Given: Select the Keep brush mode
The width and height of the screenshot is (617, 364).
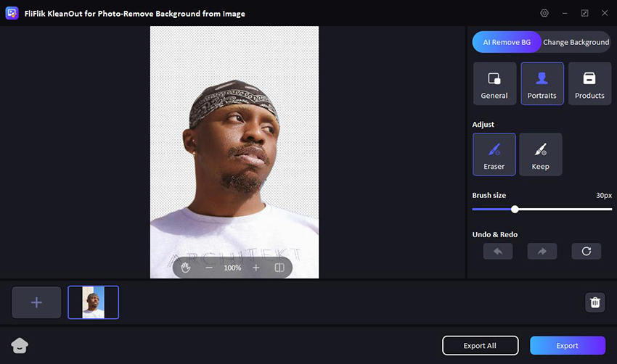Looking at the screenshot, I should point(541,154).
